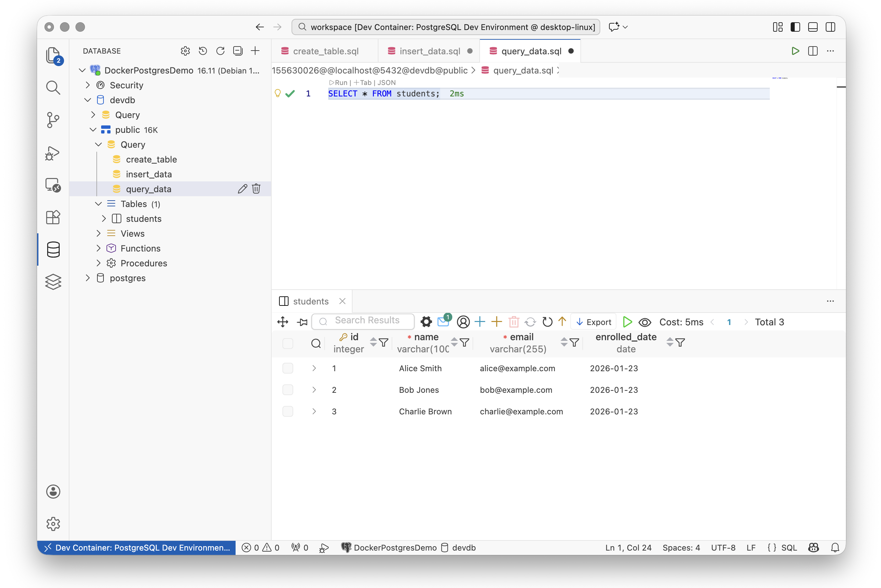Switch to the create_table.sql tab
Screen dimensions: 881x588
(x=326, y=51)
